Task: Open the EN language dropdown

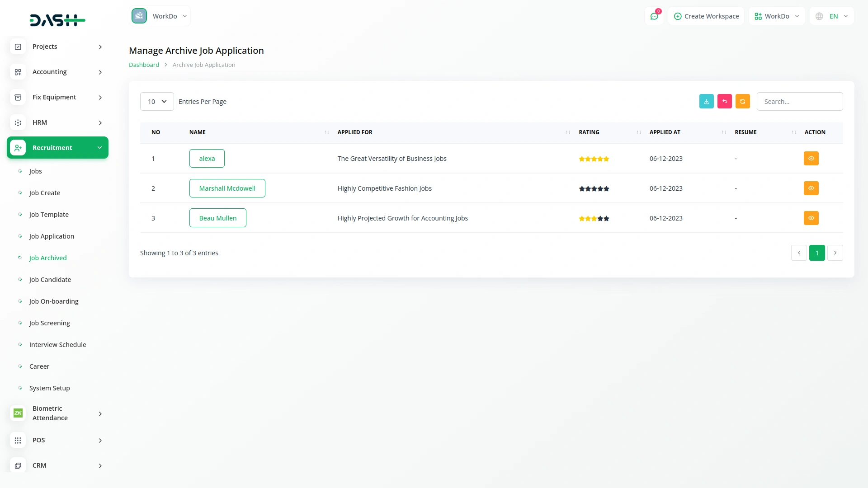Action: coord(832,16)
